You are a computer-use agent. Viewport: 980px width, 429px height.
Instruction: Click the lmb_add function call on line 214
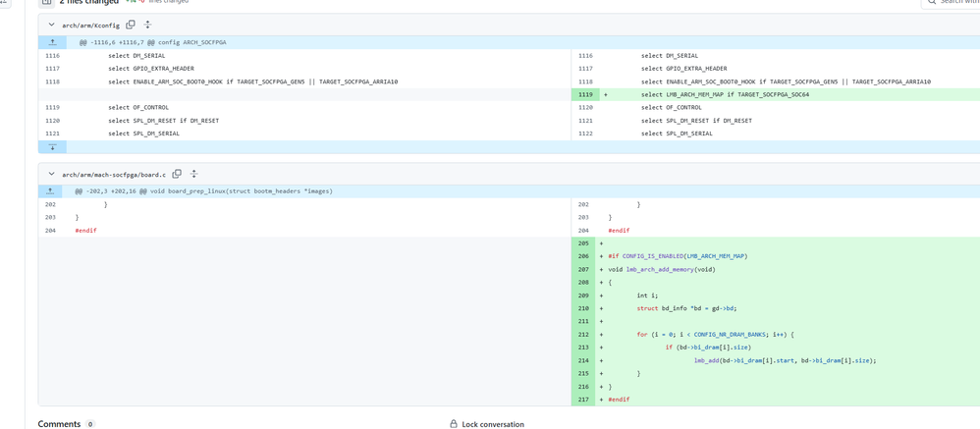tap(706, 360)
